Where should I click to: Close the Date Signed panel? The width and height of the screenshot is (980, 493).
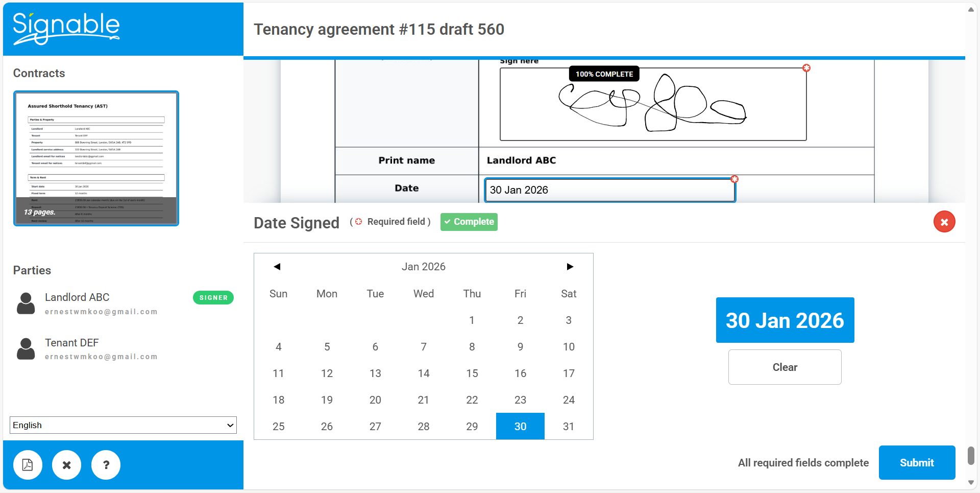point(944,221)
